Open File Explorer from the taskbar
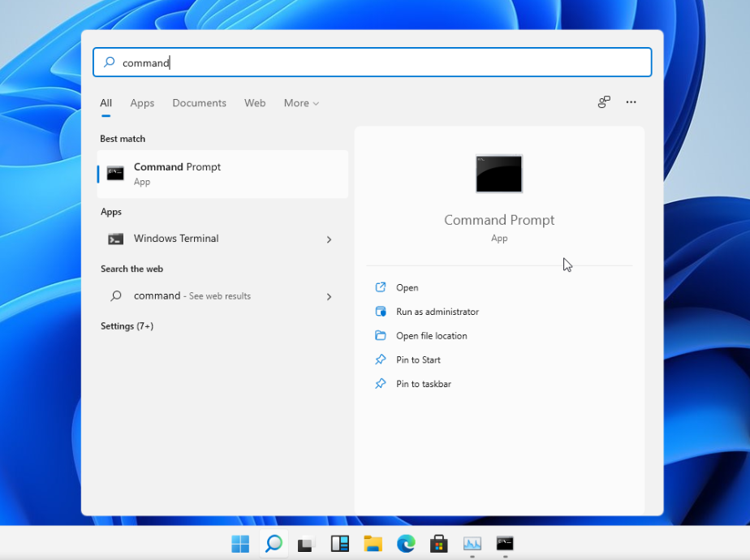This screenshot has width=750, height=560. pyautogui.click(x=372, y=544)
